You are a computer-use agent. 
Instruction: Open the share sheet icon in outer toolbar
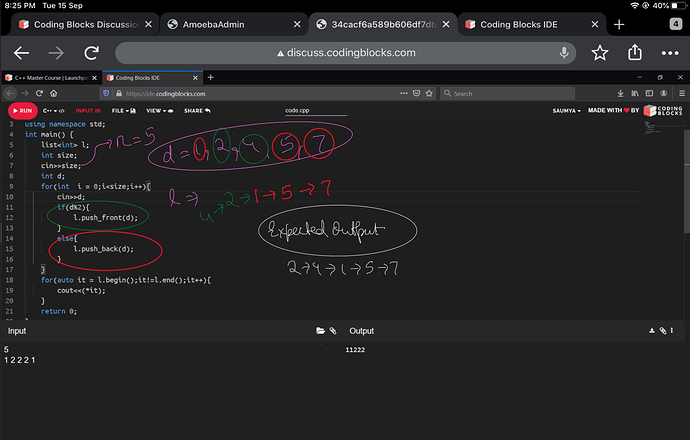pyautogui.click(x=635, y=52)
